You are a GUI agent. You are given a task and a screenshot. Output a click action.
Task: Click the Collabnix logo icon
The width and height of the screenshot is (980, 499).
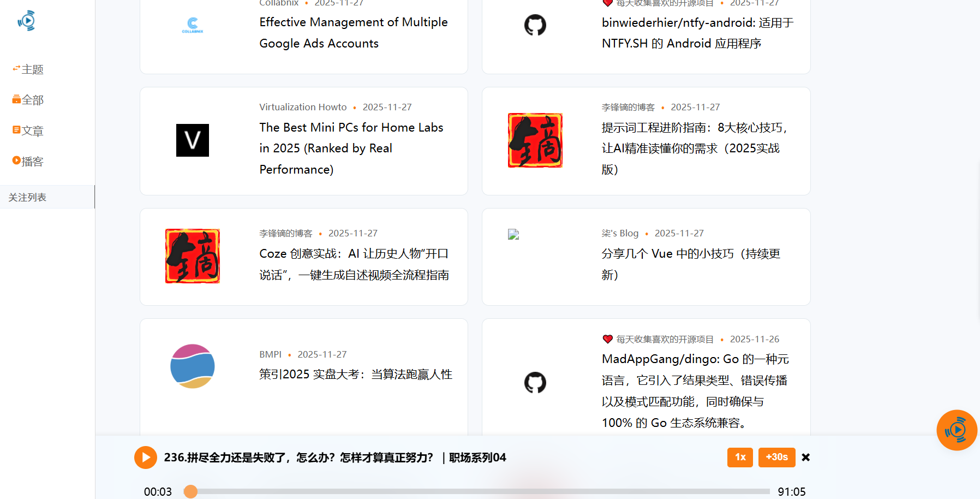(x=193, y=25)
